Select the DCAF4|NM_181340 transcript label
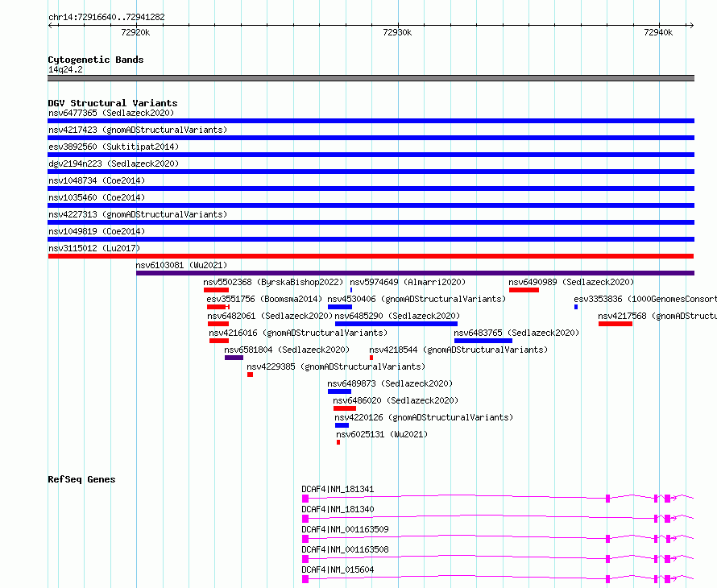Image resolution: width=717 pixels, height=588 pixels. coord(338,509)
